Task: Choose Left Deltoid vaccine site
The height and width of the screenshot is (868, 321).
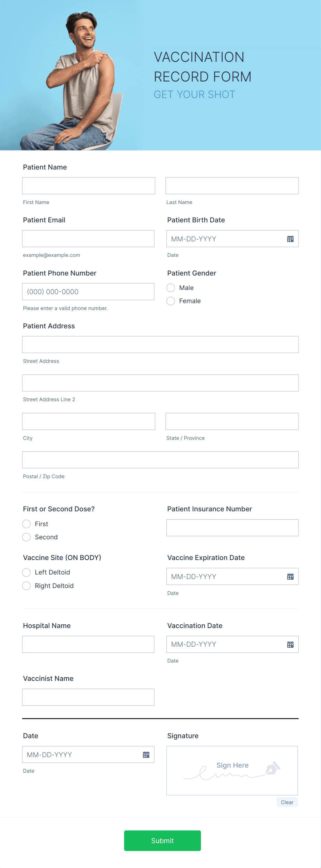Action: point(27,572)
